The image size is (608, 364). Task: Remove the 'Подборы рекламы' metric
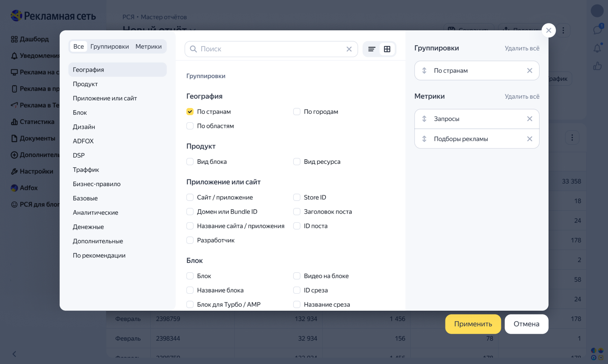[529, 139]
